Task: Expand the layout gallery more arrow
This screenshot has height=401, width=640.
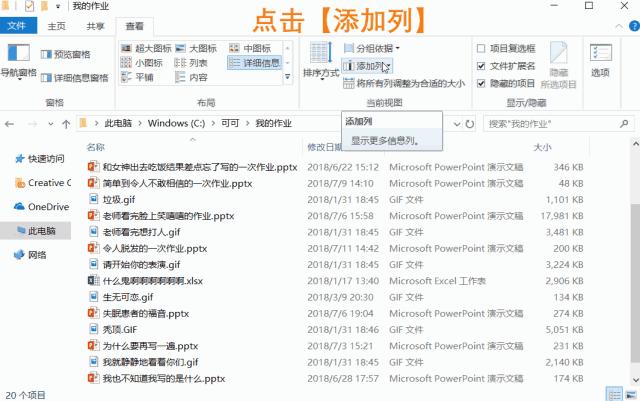Action: 288,77
